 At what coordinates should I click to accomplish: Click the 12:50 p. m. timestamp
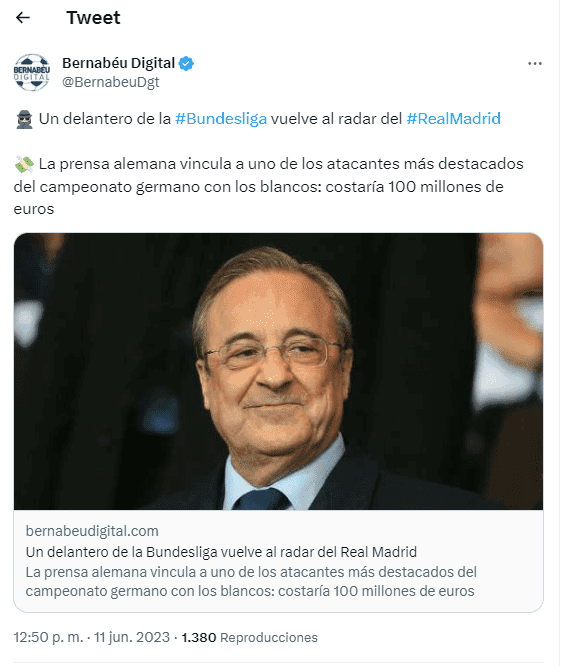tap(48, 638)
